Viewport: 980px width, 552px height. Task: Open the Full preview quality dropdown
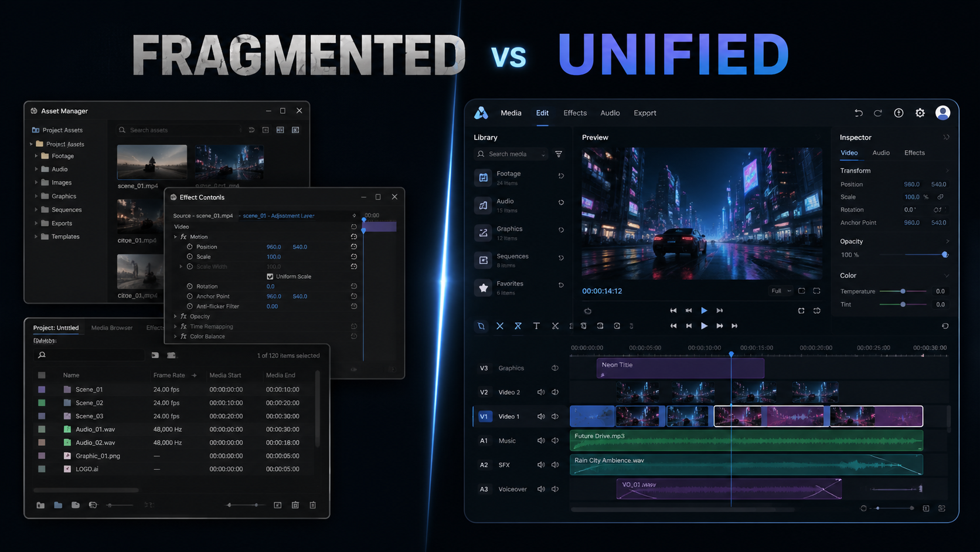781,291
